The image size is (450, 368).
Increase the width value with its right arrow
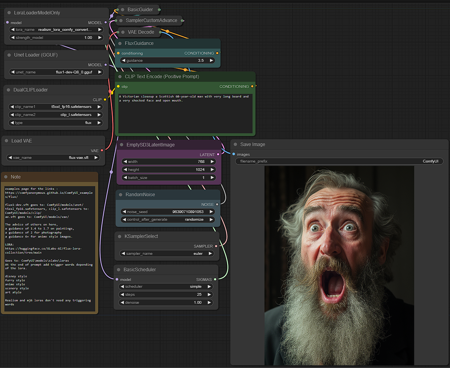pyautogui.click(x=212, y=162)
